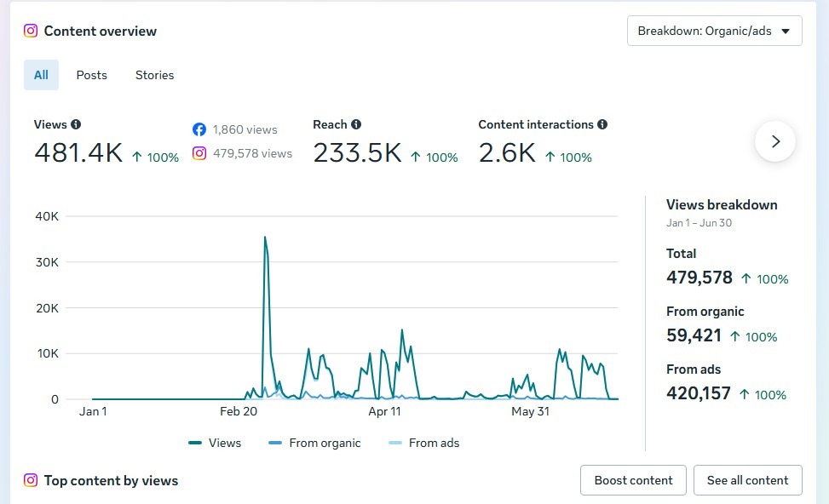Click the 233.5K reach value
This screenshot has width=829, height=504.
coord(357,153)
